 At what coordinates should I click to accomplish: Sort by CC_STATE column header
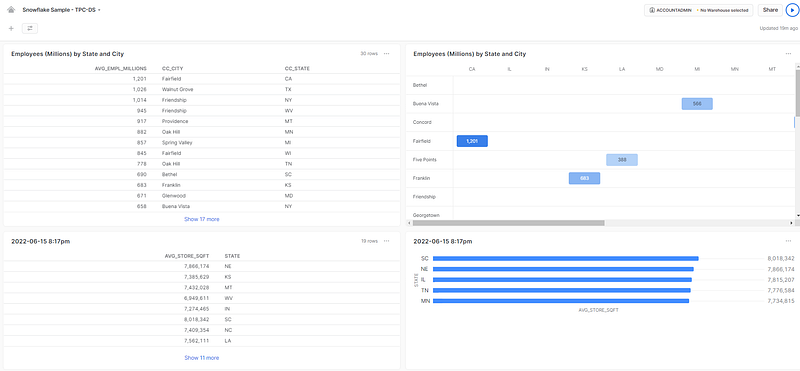pyautogui.click(x=297, y=68)
